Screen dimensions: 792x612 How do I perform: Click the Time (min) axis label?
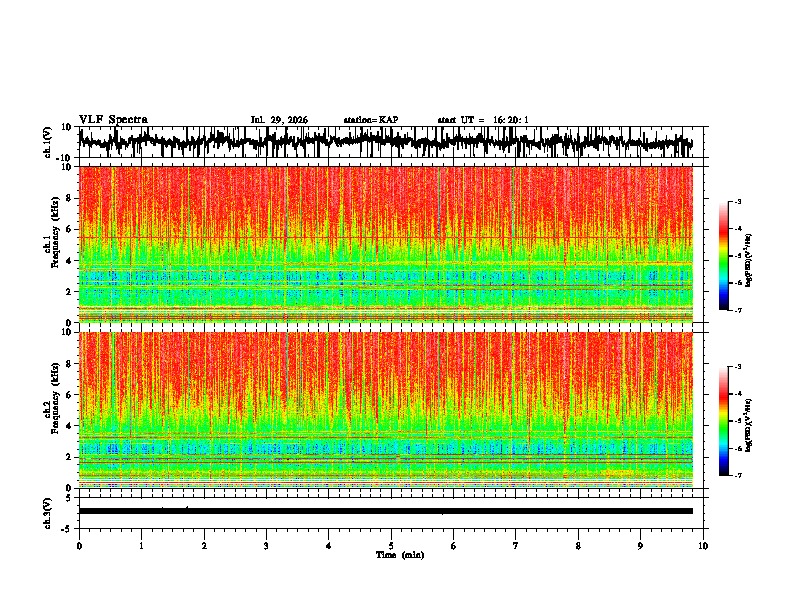pos(400,555)
